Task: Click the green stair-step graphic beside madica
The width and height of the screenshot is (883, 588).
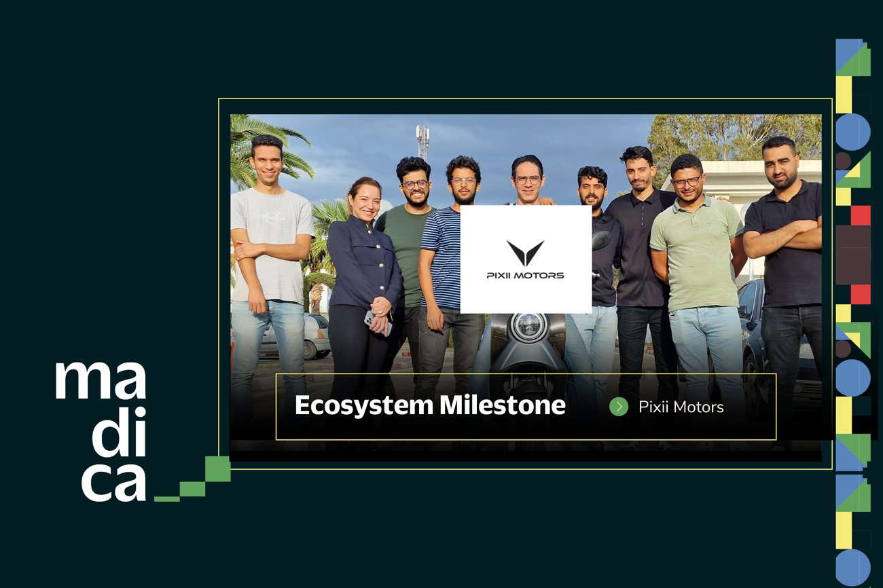Action: pyautogui.click(x=193, y=479)
